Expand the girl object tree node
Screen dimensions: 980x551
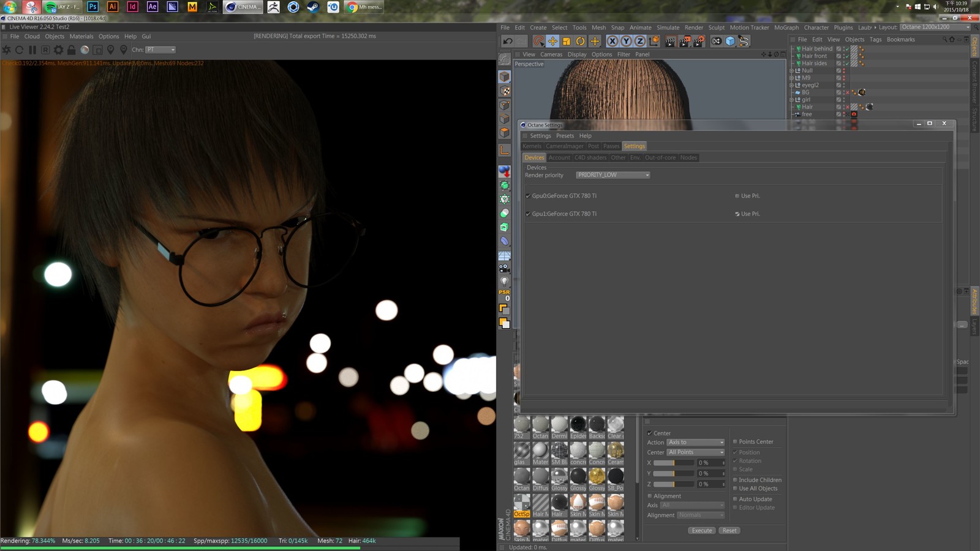click(791, 100)
